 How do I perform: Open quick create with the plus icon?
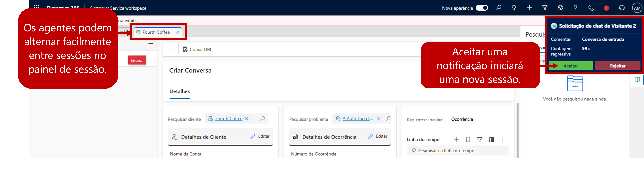tap(529, 8)
